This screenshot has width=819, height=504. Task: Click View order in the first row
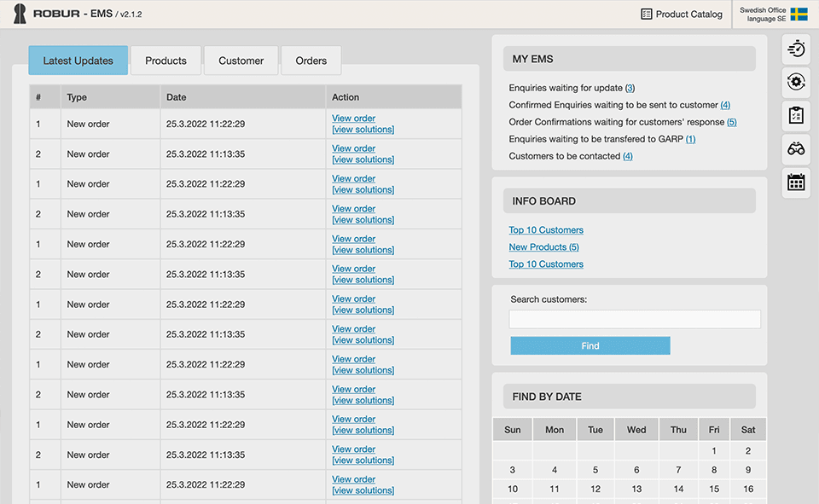pos(353,119)
